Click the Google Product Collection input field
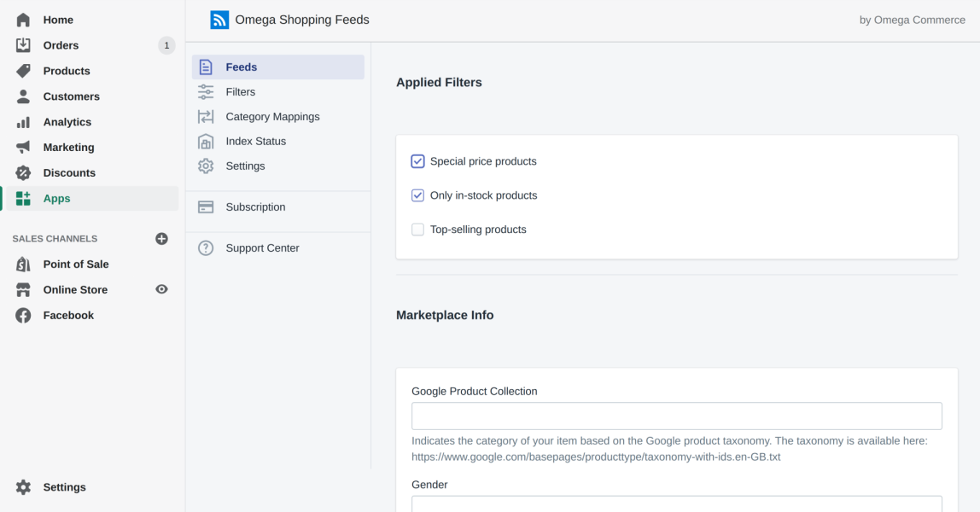 pos(677,416)
